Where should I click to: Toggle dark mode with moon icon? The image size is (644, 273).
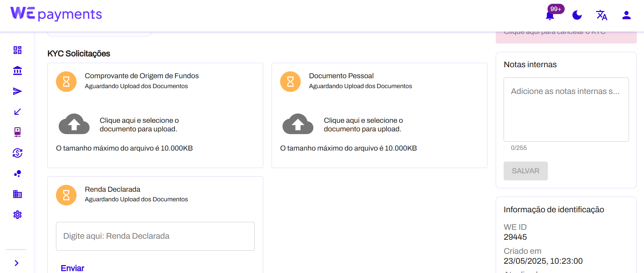[577, 15]
